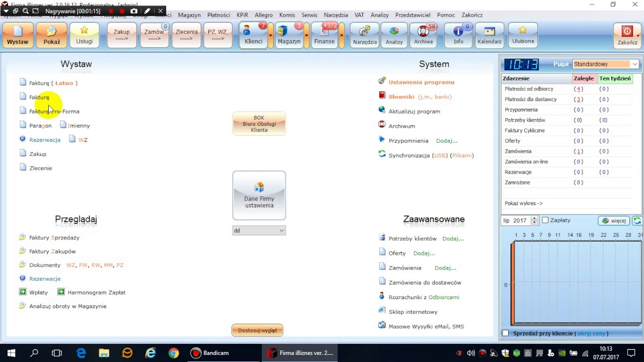
Task: Open Windows Start menu
Action: click(11, 353)
